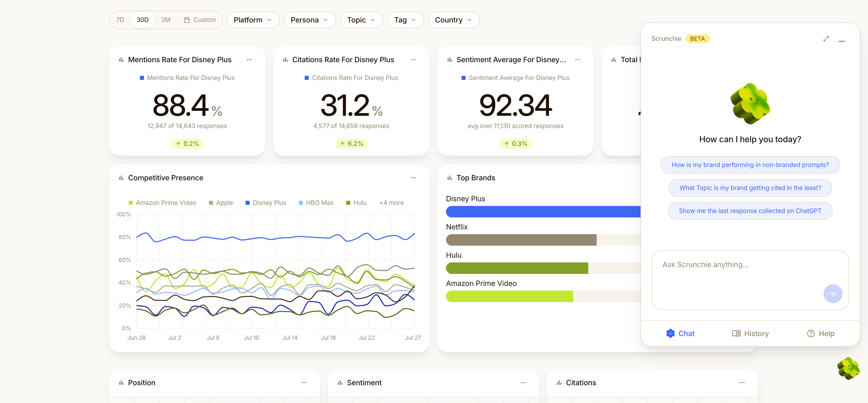868x403 pixels.
Task: Click the 0.3% sentiment change badge
Action: pos(515,143)
